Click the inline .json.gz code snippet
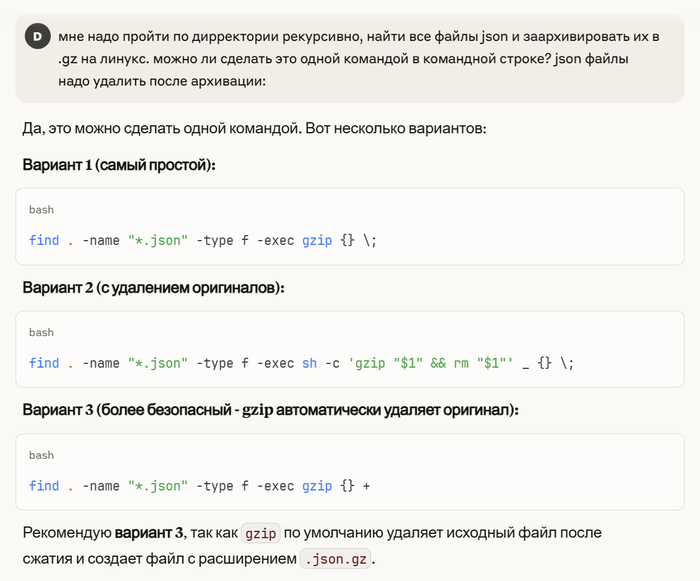The image size is (700, 581). (x=335, y=558)
